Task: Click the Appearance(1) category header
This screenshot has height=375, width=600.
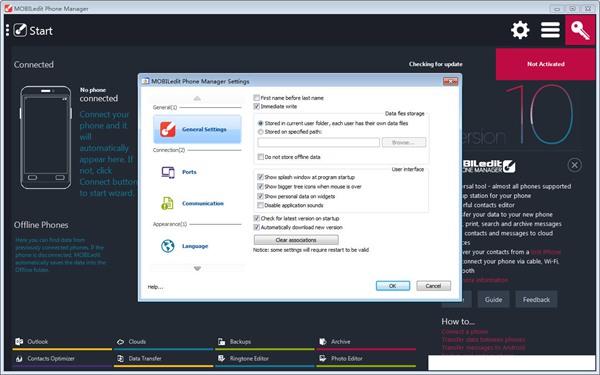Action: [170, 224]
